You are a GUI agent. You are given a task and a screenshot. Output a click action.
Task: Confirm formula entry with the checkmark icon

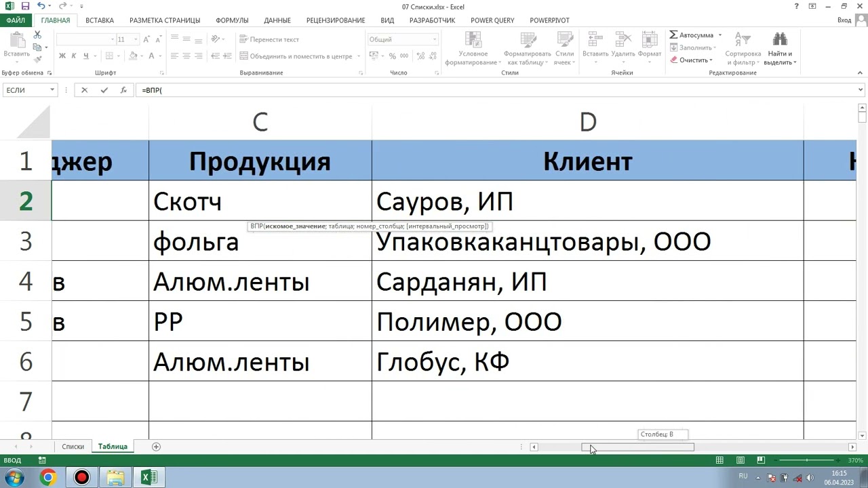coord(104,90)
